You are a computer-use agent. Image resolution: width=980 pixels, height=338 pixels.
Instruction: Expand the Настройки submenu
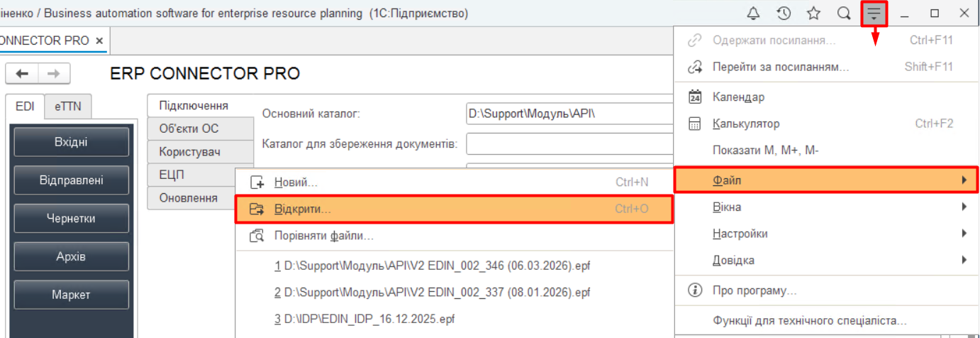pyautogui.click(x=825, y=234)
